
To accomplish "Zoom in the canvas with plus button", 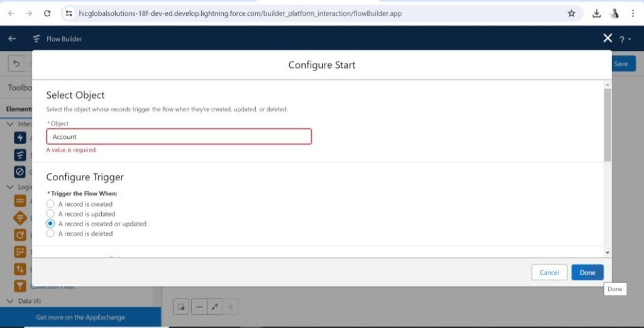I will pyautogui.click(x=230, y=307).
